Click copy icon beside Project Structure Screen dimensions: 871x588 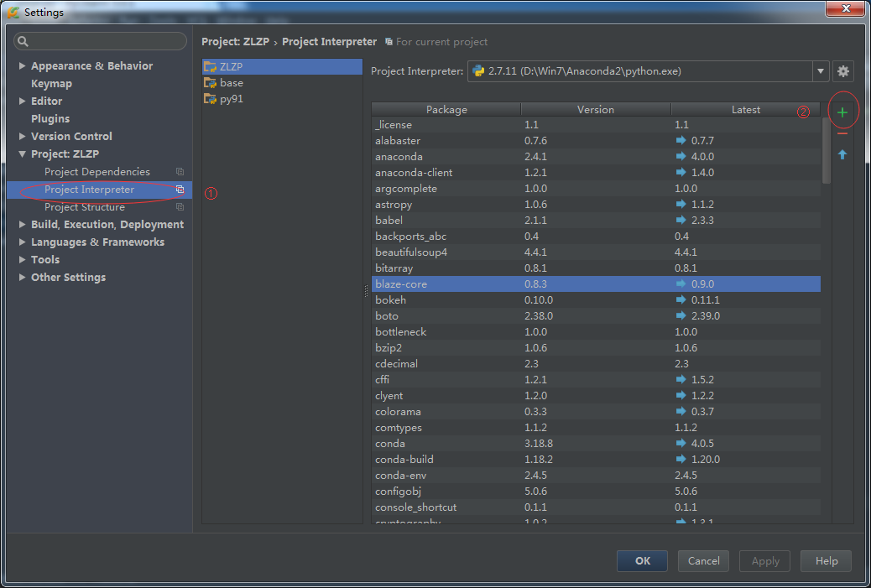coord(180,206)
